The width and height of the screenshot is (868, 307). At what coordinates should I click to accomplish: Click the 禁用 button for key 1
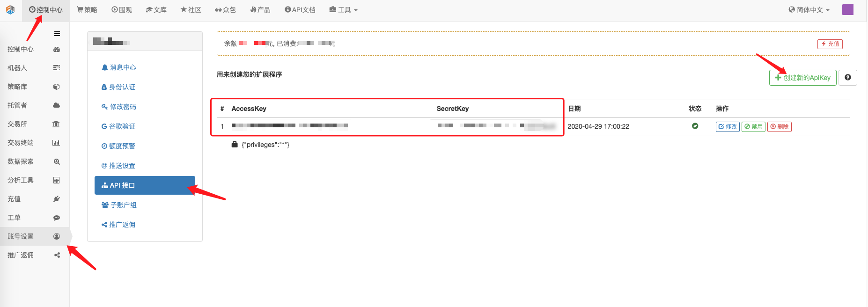point(753,127)
